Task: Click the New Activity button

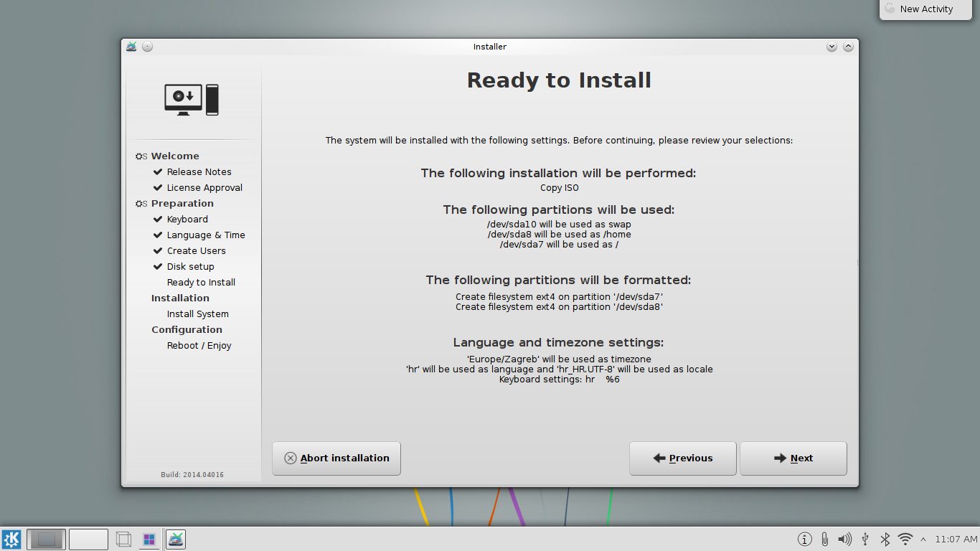Action: pos(925,9)
